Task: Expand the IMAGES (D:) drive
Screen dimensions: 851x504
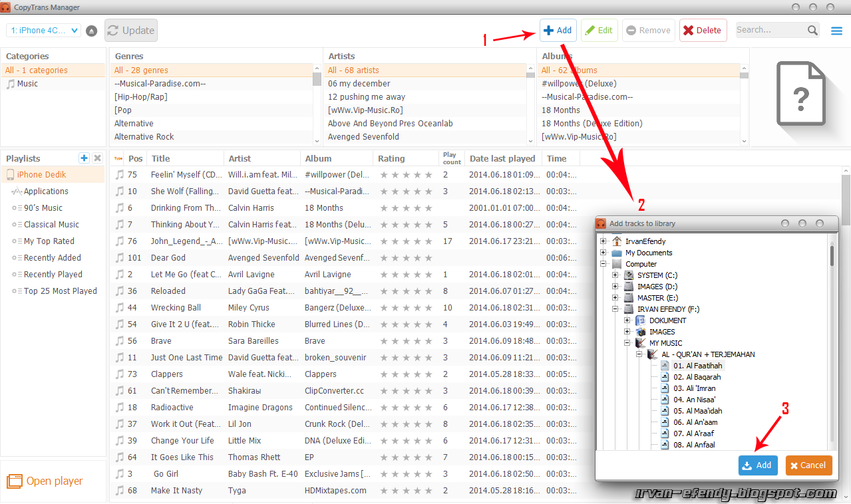Action: click(615, 287)
